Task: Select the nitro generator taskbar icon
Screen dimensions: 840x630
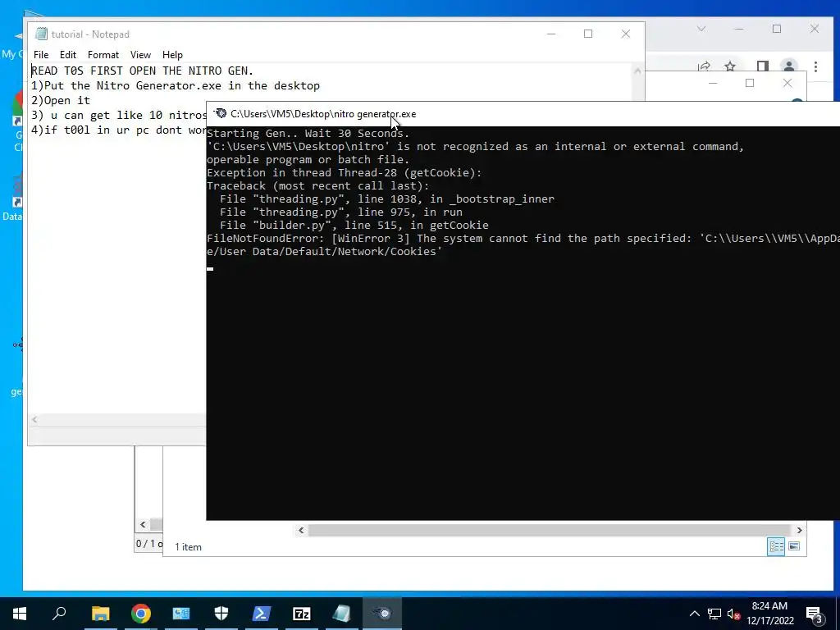Action: coord(382,614)
